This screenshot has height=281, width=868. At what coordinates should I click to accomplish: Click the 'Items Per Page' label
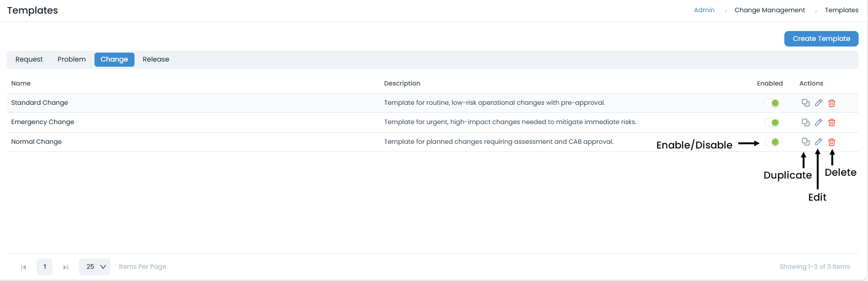tap(142, 267)
